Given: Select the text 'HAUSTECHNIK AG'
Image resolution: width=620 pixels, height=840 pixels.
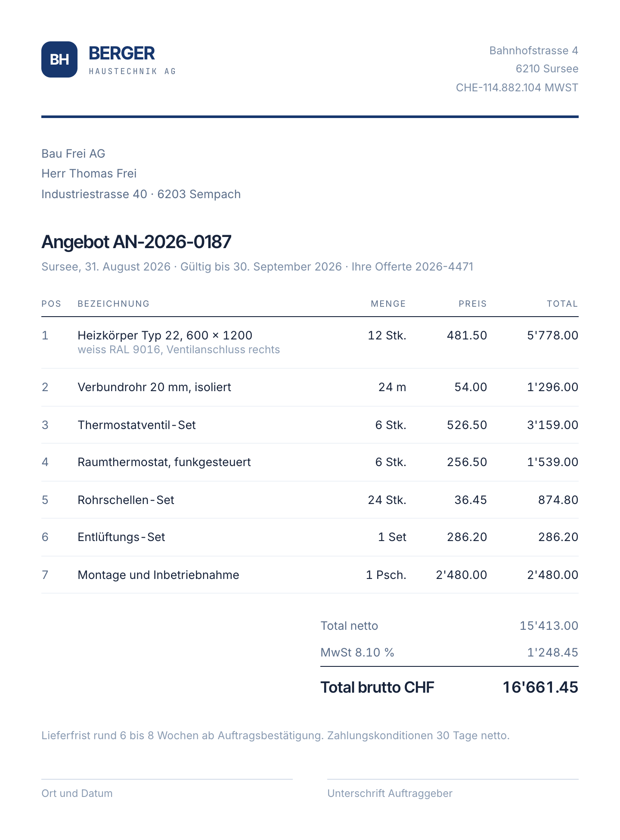Looking at the screenshot, I should pyautogui.click(x=132, y=72).
